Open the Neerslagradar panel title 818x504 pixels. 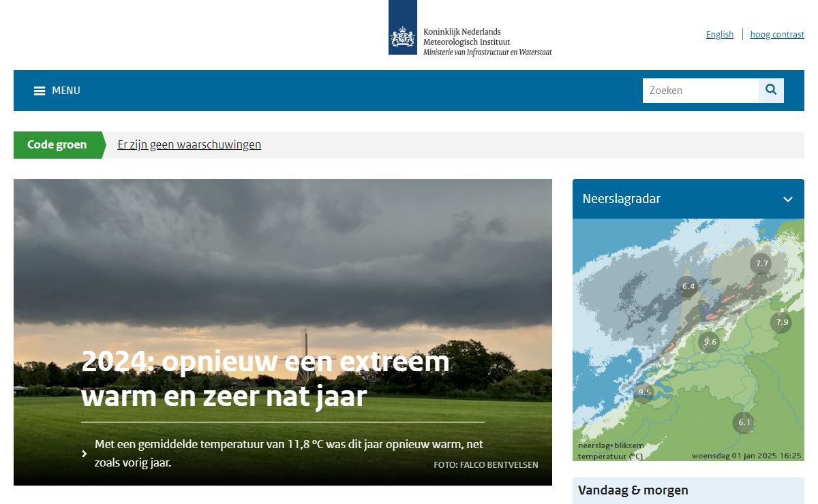pos(622,199)
